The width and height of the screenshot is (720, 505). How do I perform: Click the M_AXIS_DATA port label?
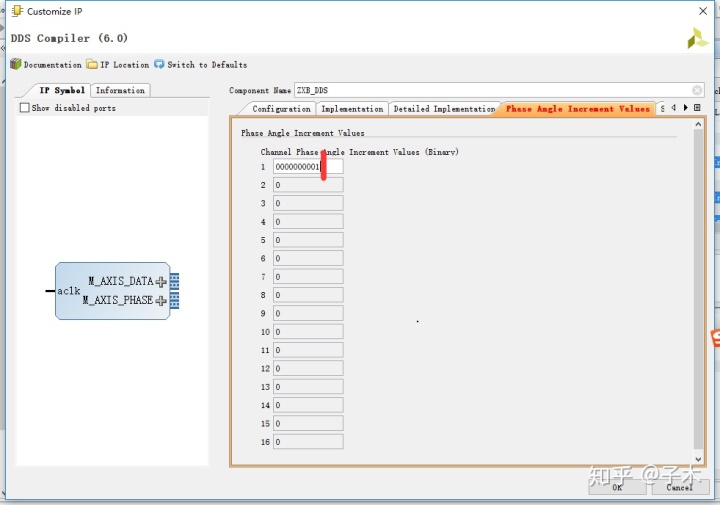[121, 281]
